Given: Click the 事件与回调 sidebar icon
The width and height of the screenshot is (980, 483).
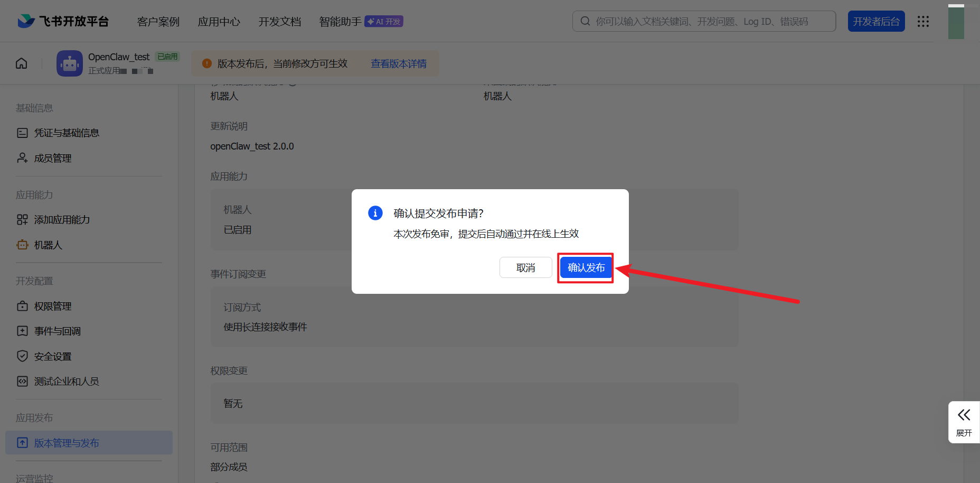Looking at the screenshot, I should point(22,331).
